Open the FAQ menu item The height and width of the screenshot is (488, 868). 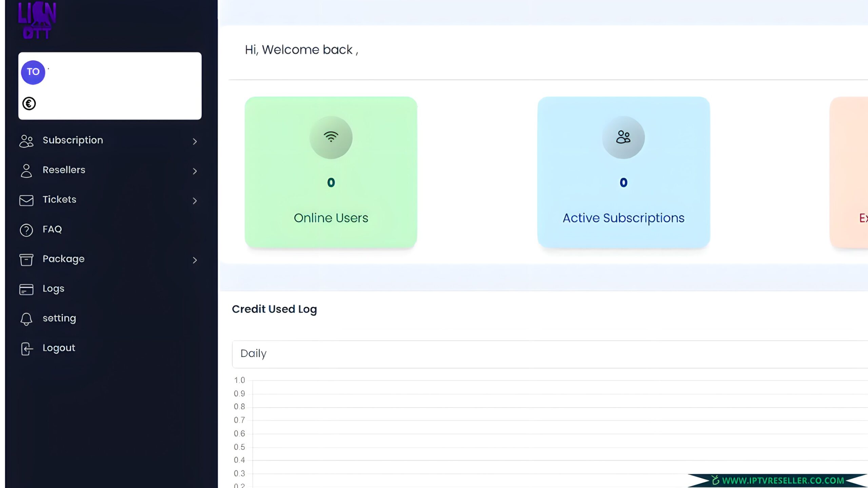coord(52,229)
